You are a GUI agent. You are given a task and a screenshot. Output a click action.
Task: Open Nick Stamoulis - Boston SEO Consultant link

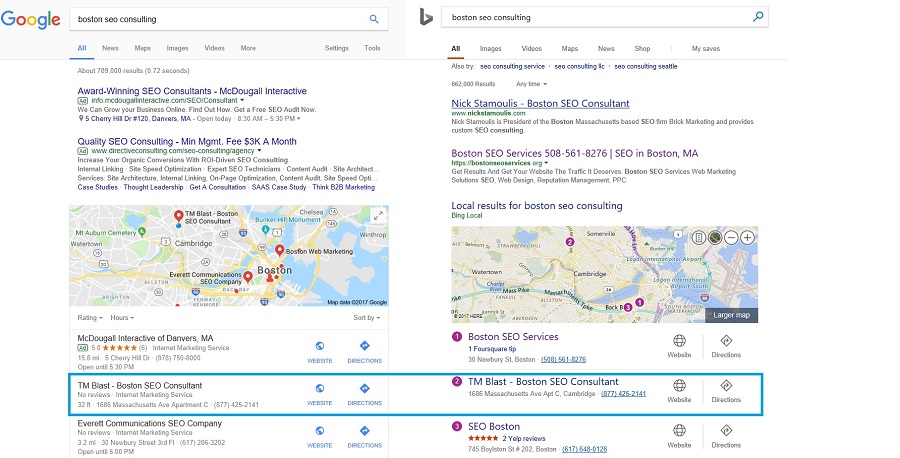point(540,104)
